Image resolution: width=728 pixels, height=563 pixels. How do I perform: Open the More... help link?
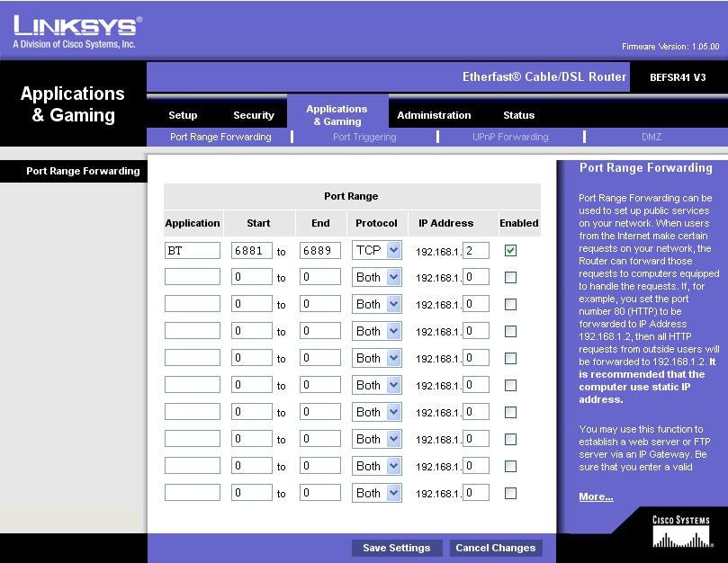point(596,496)
